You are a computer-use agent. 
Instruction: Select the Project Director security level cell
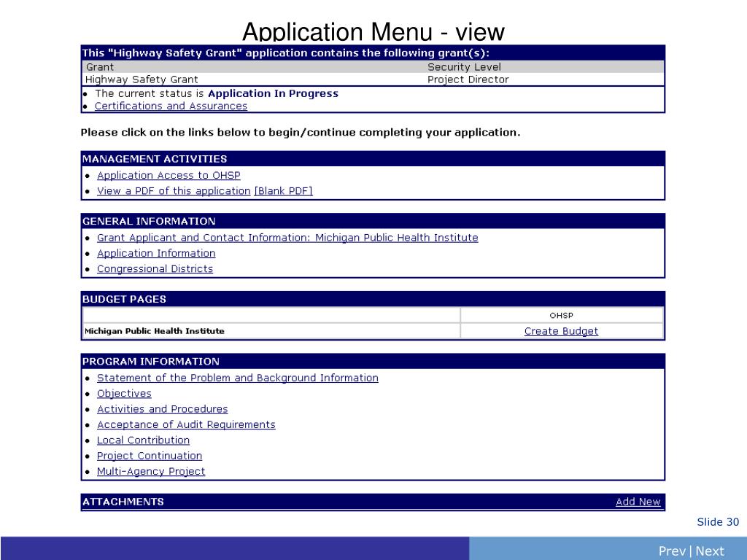[x=468, y=79]
